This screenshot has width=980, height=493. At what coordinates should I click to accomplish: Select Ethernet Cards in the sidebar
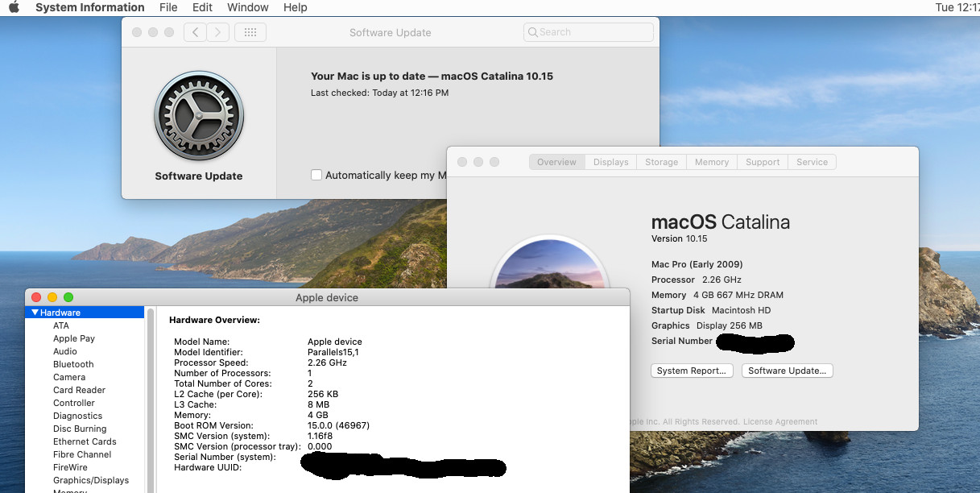85,441
